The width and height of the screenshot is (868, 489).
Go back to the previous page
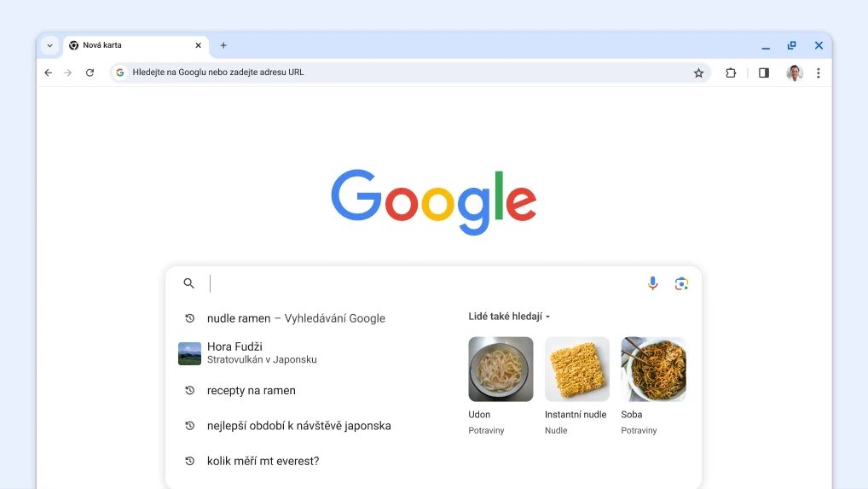coord(49,73)
